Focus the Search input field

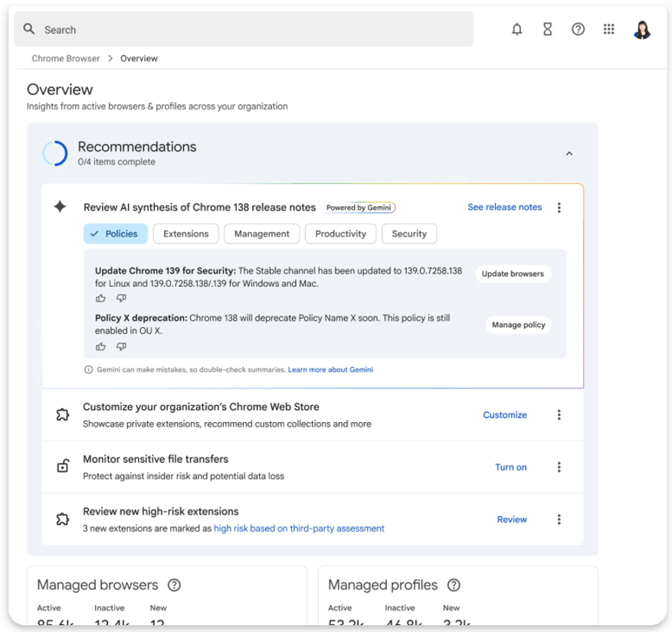tap(244, 29)
